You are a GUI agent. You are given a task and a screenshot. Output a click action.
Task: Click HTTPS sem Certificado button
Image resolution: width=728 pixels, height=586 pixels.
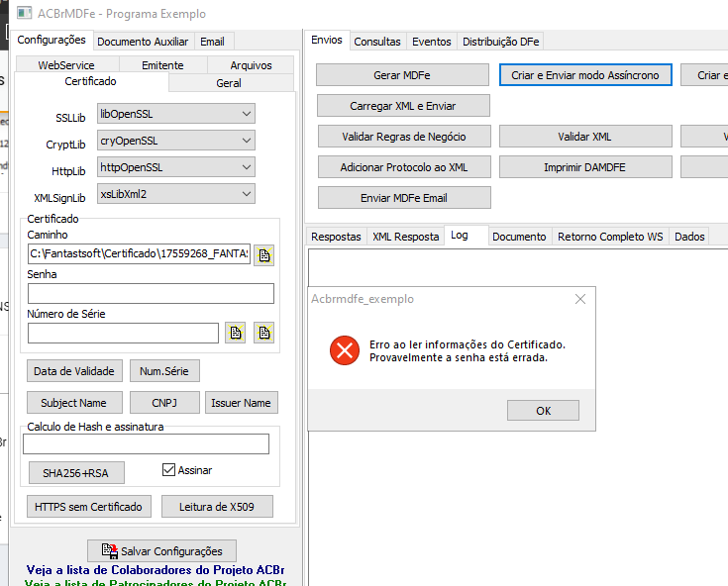[x=88, y=507]
